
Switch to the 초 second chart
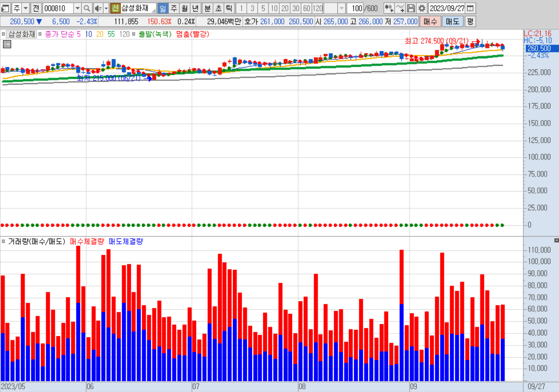coord(218,8)
